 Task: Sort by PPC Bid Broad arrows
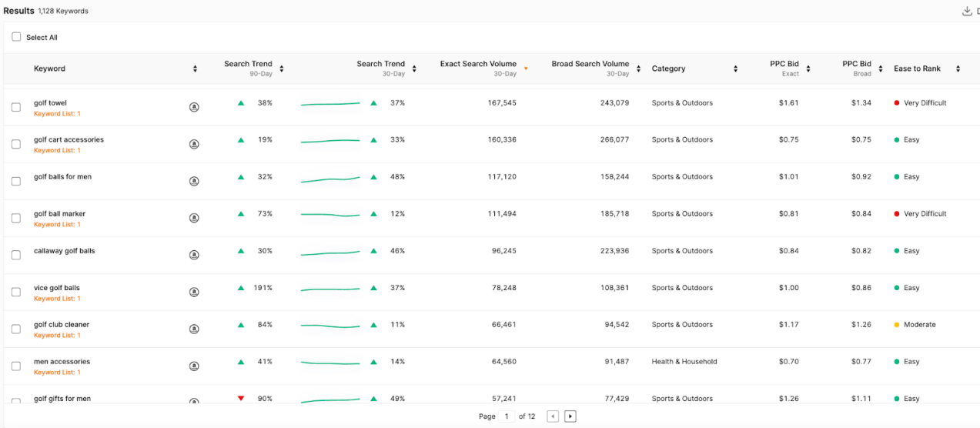(x=881, y=69)
